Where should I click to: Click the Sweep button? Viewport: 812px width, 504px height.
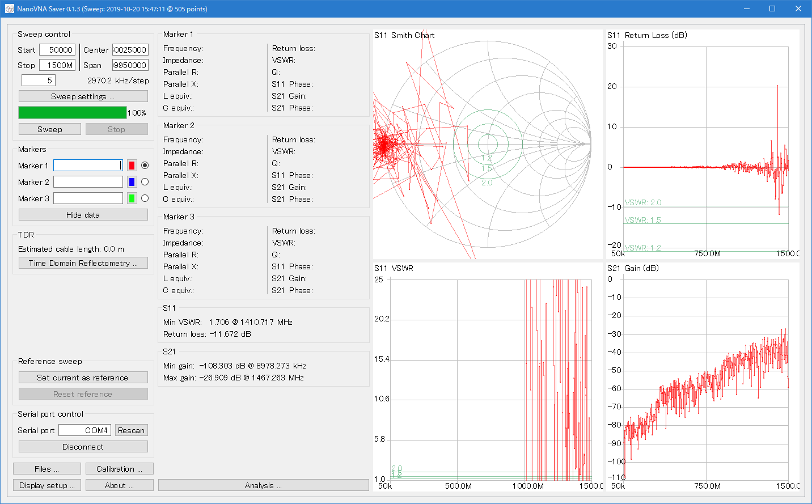(x=50, y=129)
